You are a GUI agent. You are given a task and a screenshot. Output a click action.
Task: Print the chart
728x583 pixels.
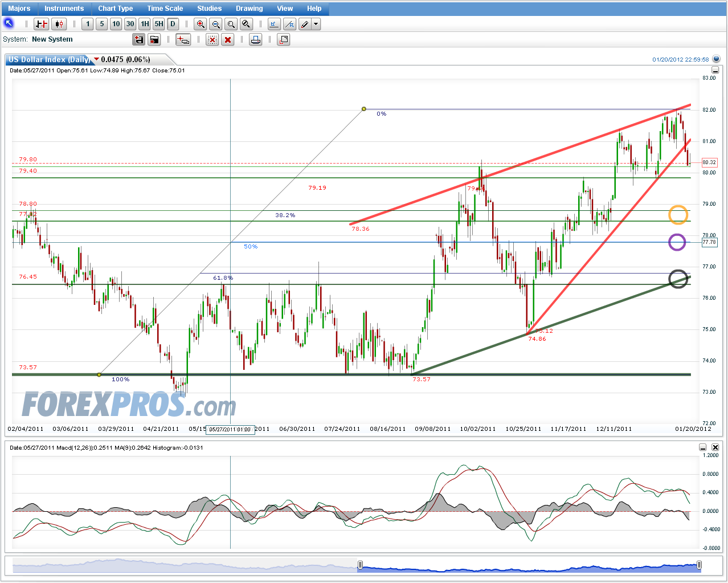click(x=255, y=39)
